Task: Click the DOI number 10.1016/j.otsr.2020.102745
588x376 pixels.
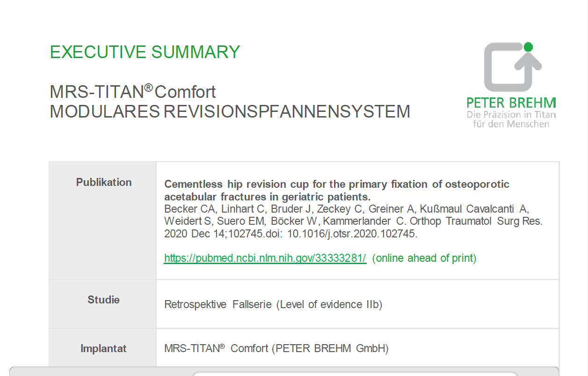Action: (x=351, y=234)
